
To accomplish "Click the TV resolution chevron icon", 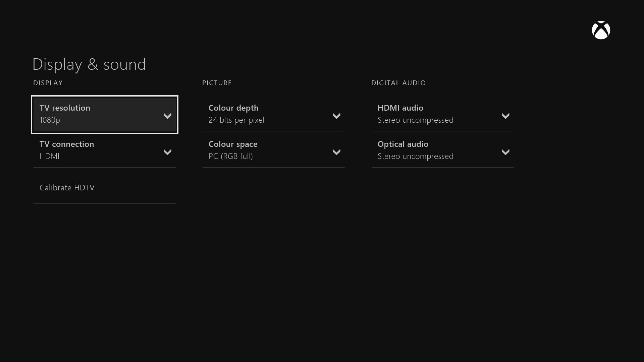I will pyautogui.click(x=167, y=116).
